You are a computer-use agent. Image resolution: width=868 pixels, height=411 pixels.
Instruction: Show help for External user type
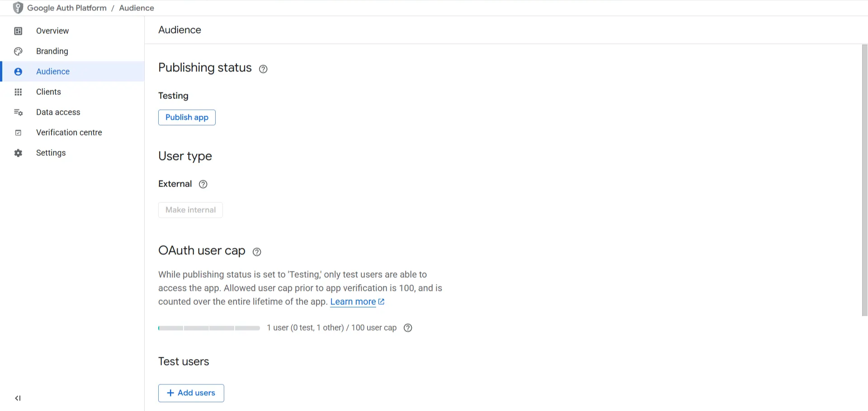[x=203, y=184]
